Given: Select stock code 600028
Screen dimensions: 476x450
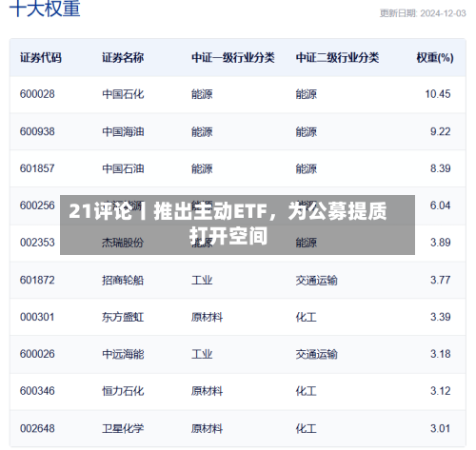Looking at the screenshot, I should 37,94.
